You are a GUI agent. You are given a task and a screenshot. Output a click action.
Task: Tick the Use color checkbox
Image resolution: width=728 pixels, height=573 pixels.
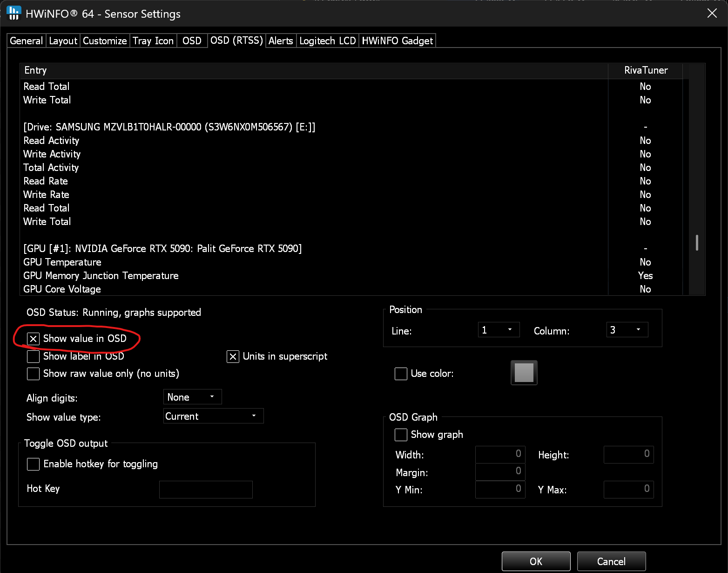(x=401, y=374)
